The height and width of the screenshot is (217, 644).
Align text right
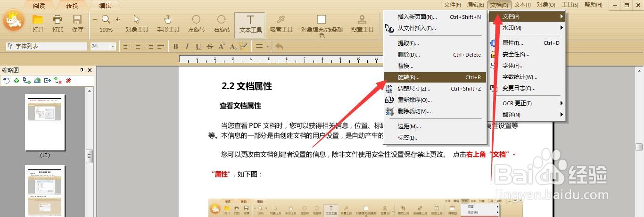[149, 46]
